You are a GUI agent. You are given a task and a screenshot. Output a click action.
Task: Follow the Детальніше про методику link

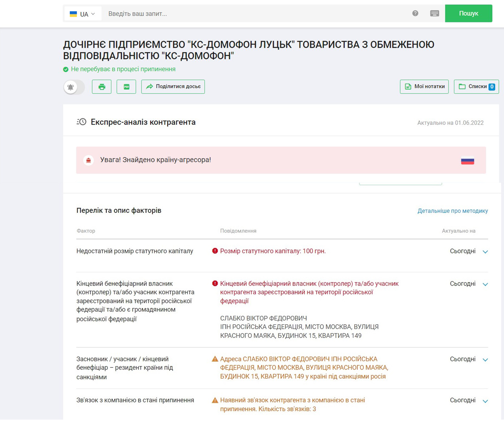(452, 211)
